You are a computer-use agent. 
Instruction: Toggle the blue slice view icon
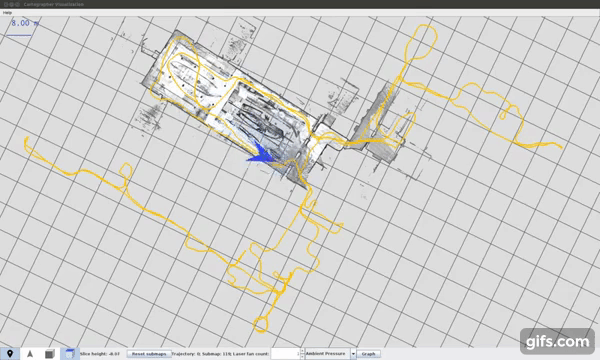pos(70,354)
